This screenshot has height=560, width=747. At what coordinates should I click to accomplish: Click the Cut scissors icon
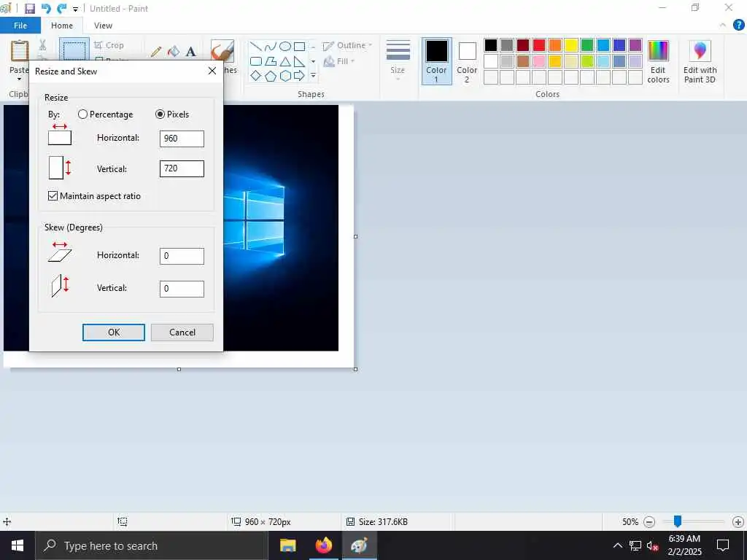click(42, 44)
